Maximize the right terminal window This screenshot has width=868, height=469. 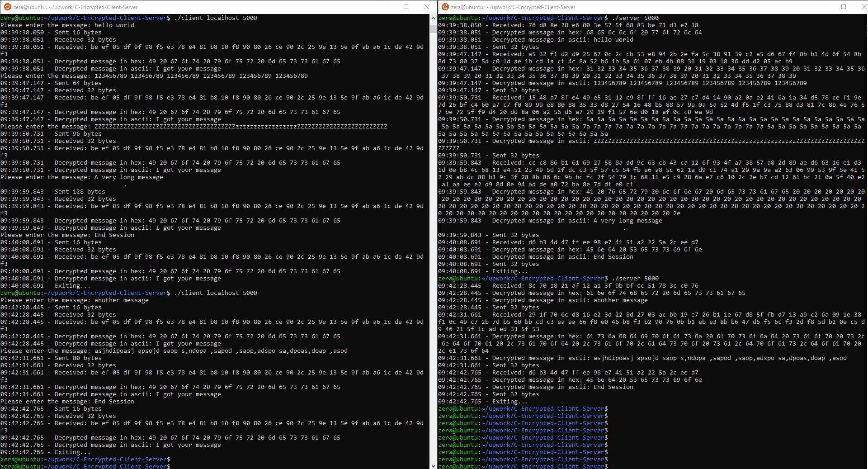pyautogui.click(x=844, y=7)
